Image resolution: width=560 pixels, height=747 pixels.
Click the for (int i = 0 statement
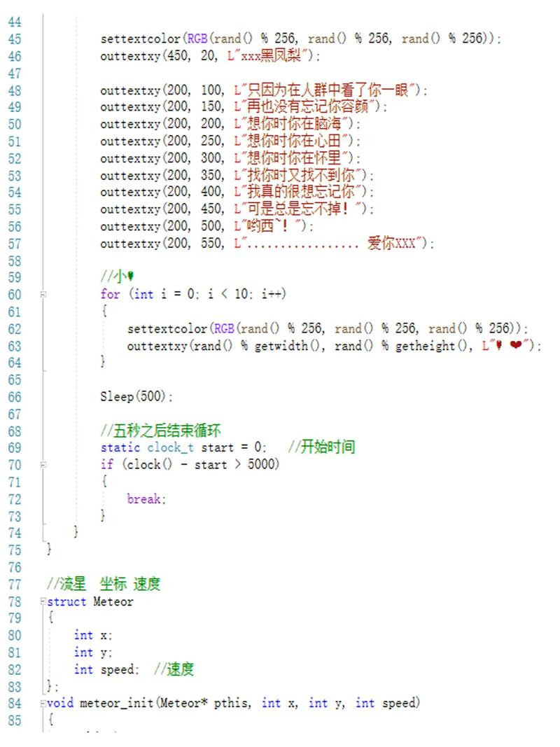[x=193, y=294]
